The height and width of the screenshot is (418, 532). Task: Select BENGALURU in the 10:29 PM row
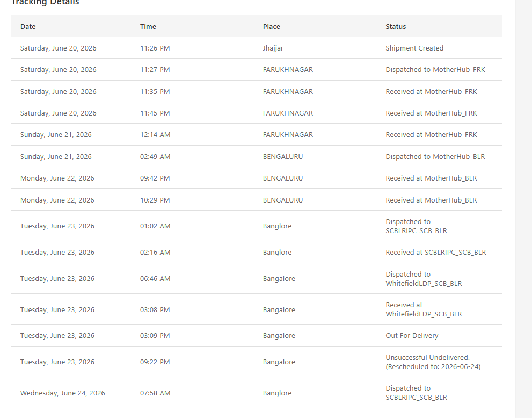tap(282, 200)
